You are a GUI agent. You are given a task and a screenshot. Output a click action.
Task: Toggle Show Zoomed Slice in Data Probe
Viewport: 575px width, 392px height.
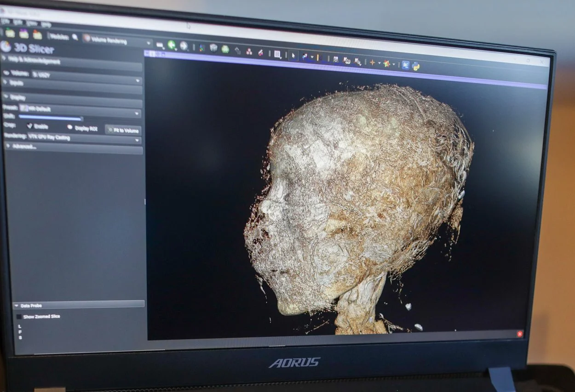point(18,316)
